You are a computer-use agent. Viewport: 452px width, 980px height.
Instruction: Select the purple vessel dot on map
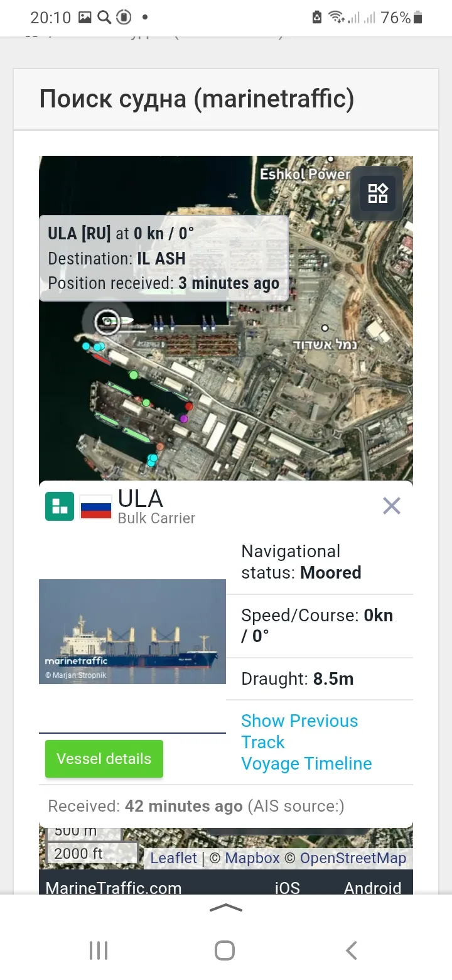(184, 418)
